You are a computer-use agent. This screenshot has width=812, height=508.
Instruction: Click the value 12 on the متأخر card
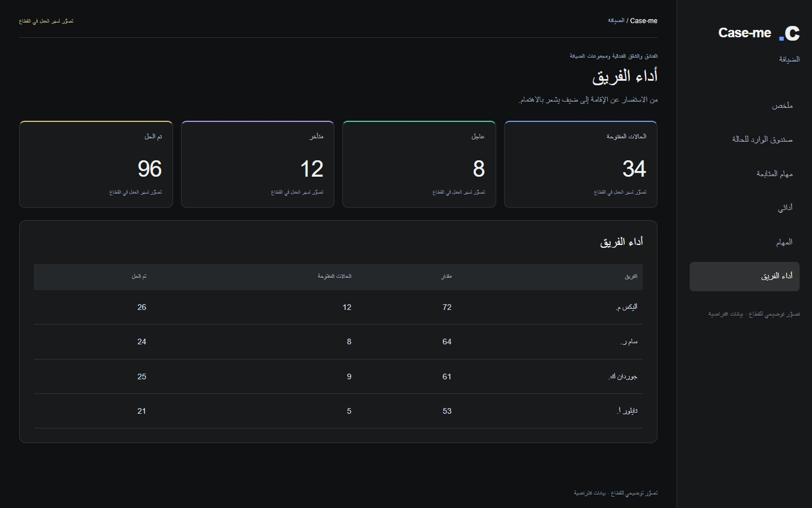tap(311, 169)
